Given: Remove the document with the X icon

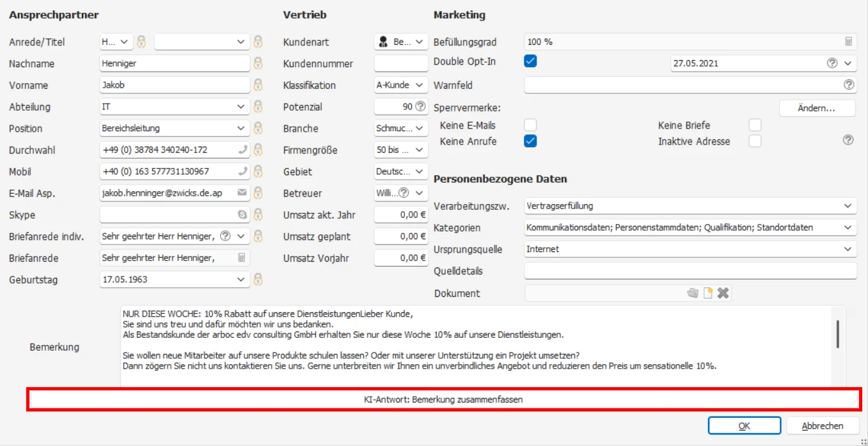Looking at the screenshot, I should [x=723, y=293].
